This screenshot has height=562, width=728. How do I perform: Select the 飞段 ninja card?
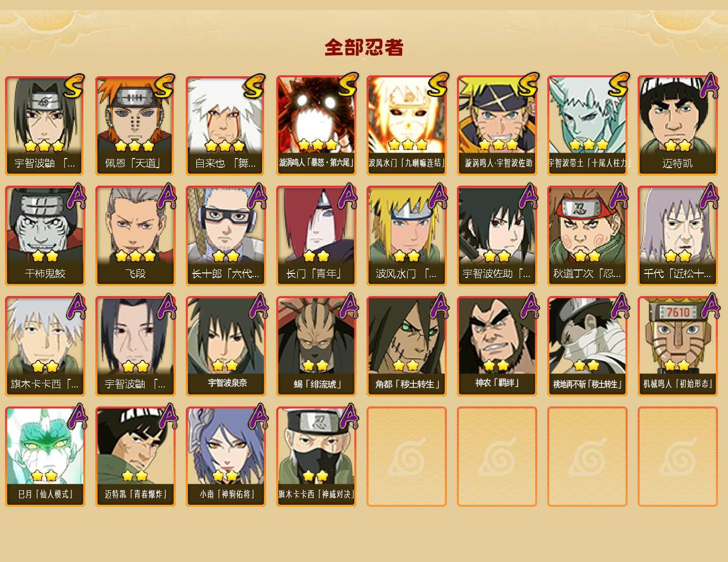pyautogui.click(x=136, y=236)
